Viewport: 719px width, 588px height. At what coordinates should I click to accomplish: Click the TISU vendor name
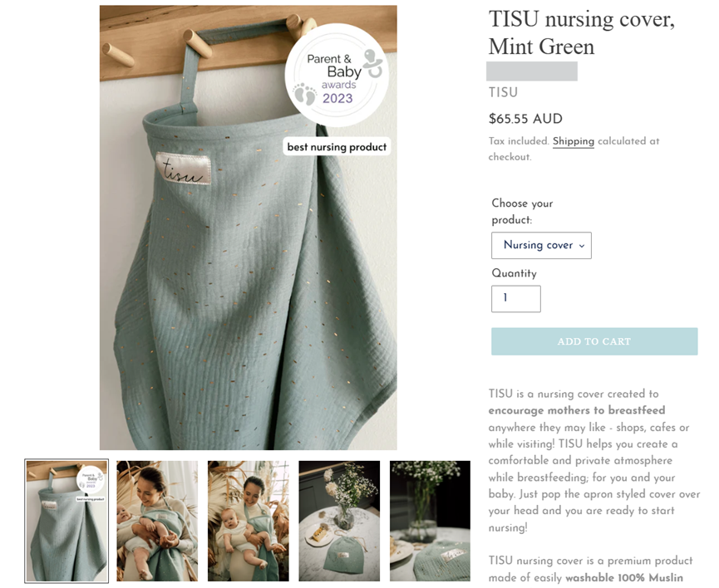point(503,92)
